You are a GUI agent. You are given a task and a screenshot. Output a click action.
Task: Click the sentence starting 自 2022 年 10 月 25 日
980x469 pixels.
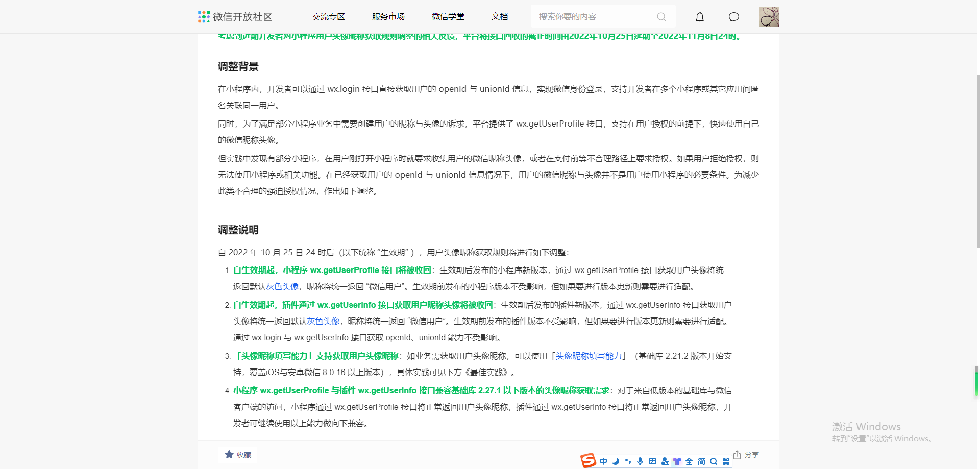tap(394, 252)
